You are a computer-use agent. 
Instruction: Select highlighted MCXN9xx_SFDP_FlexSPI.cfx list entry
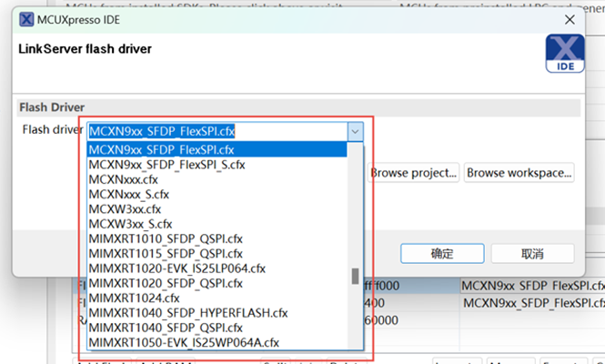click(x=217, y=149)
